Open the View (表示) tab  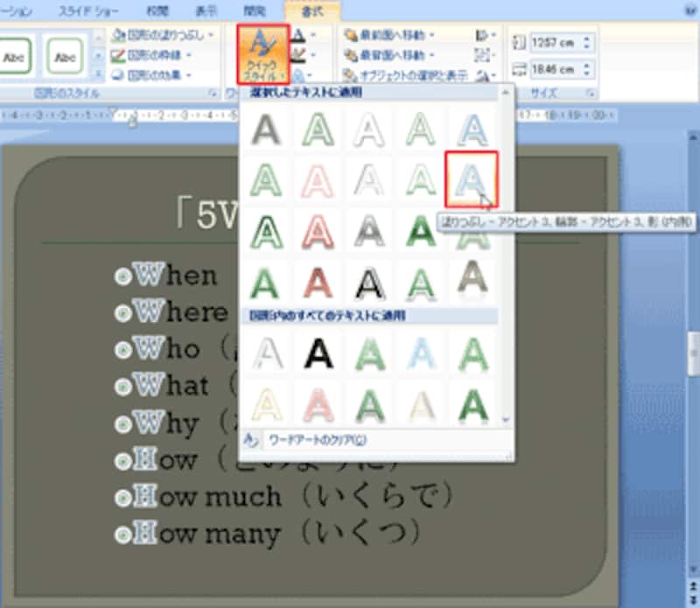[206, 10]
